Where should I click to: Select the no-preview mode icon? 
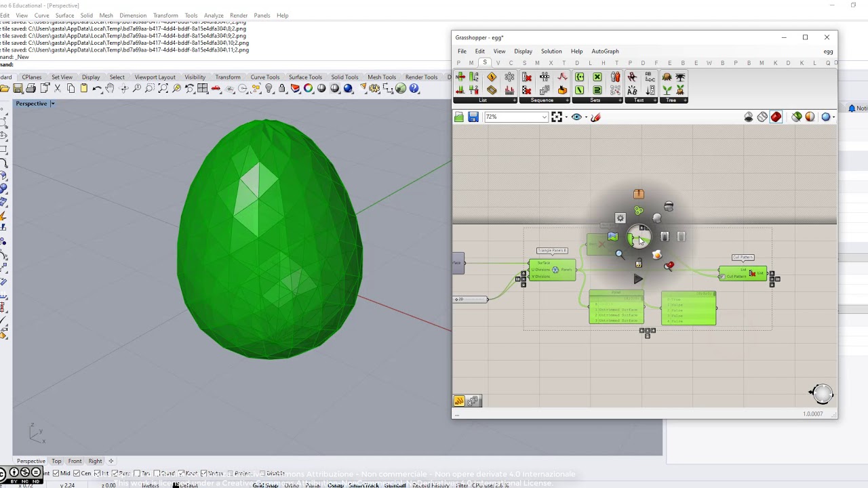(749, 117)
